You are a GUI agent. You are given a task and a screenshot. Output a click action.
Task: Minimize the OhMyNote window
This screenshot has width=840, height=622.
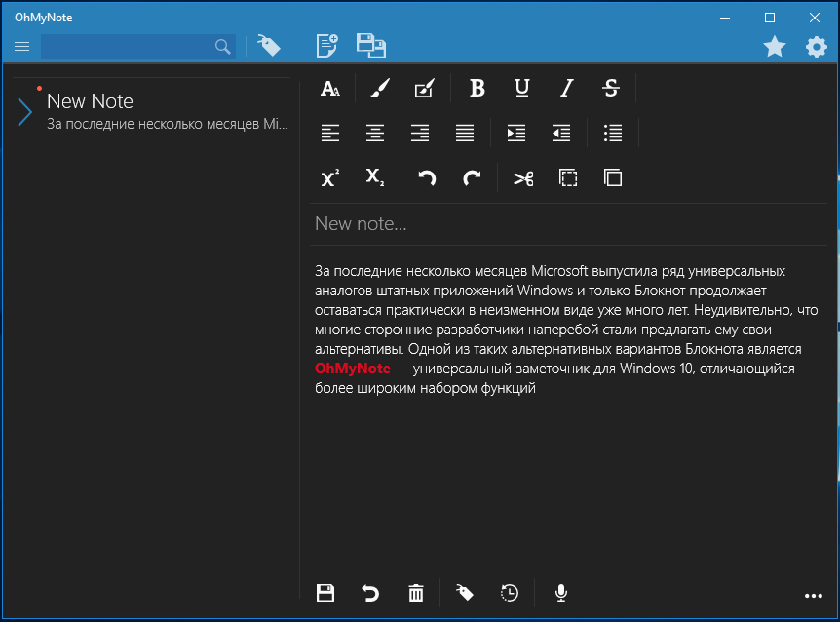click(x=725, y=18)
